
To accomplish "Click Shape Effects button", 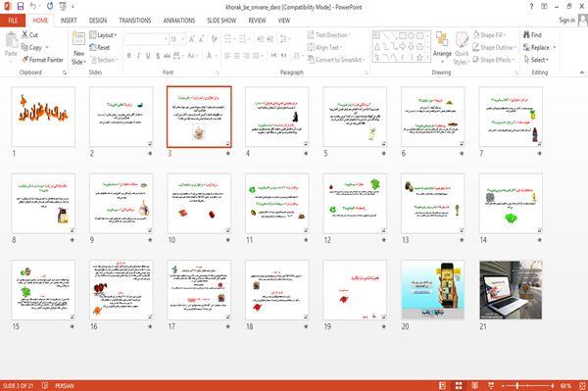I will pos(493,60).
